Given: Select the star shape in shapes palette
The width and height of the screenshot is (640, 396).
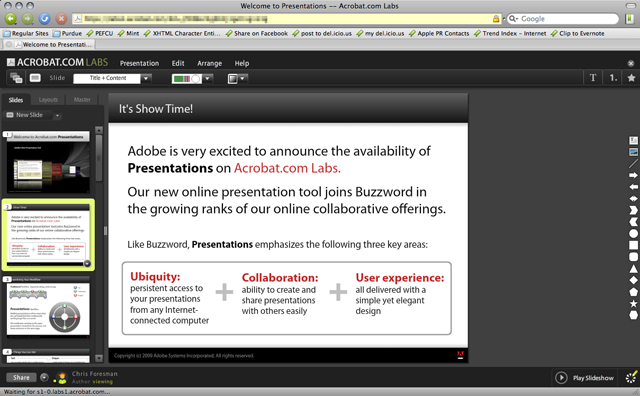Looking at the screenshot, I should pyautogui.click(x=633, y=303).
